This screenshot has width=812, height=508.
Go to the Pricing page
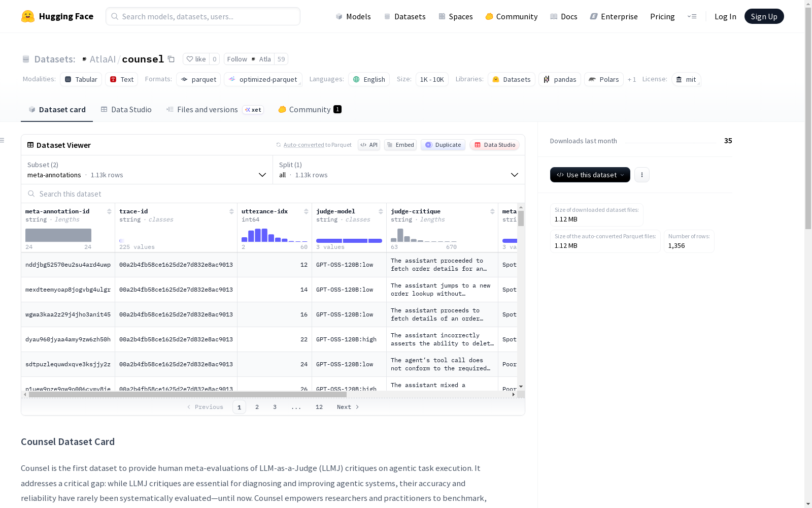click(x=662, y=16)
